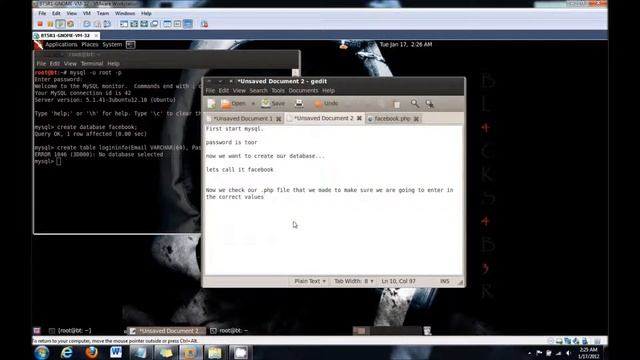Screen dimensions: 640x360
Task: Open Internet Explorer from the Windows taskbar
Action: point(67,353)
